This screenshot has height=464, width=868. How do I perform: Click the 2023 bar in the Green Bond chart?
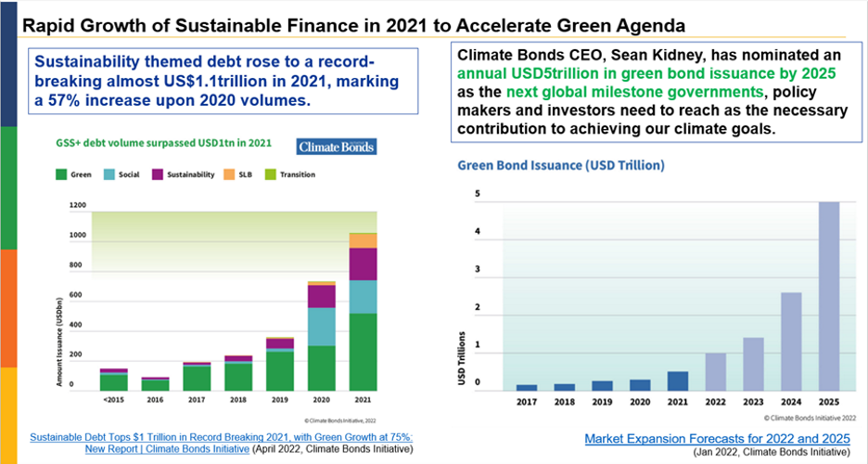(753, 365)
